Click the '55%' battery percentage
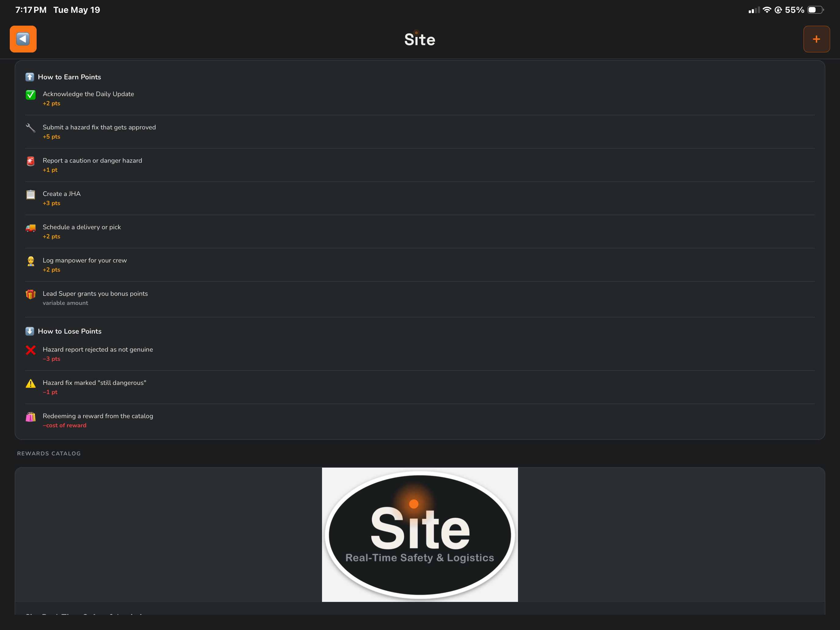This screenshot has width=840, height=630. (795, 10)
